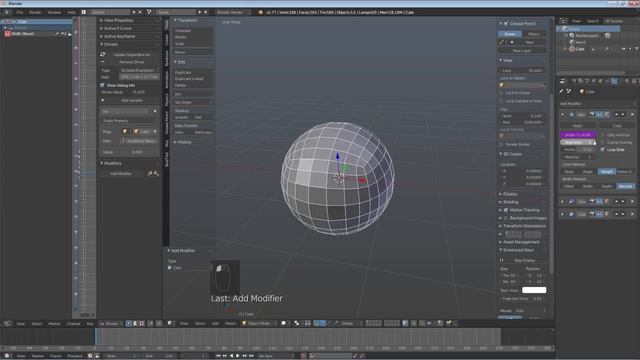Viewport: 640px width, 360px height.
Task: Toggle Show Debug Info checkbox
Action: click(x=102, y=85)
